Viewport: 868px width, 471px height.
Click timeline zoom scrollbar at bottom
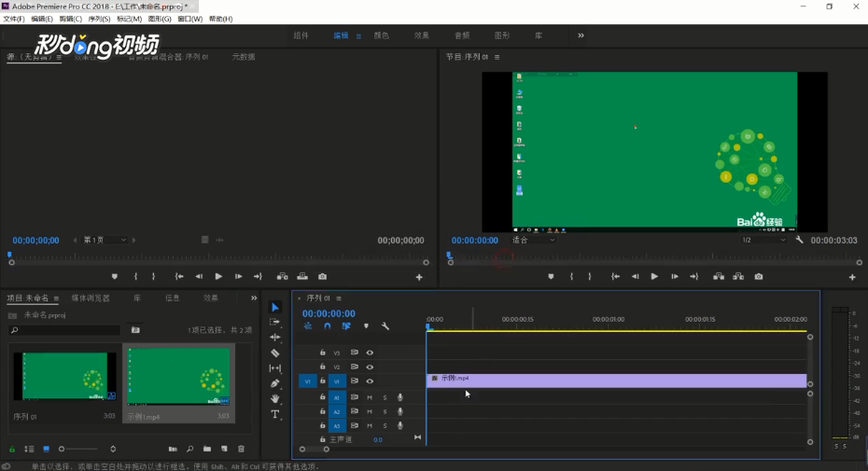click(315, 450)
